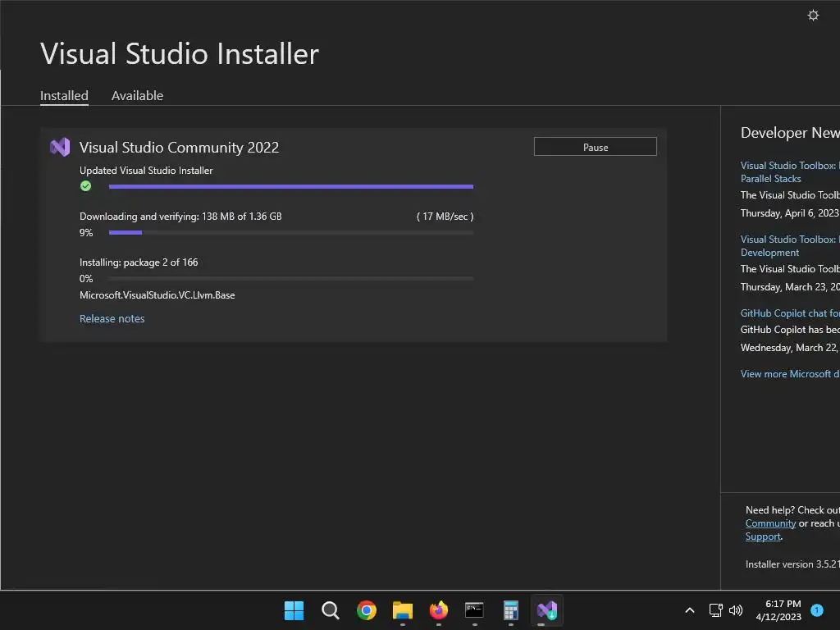Screen dimensions: 840x630
Task: Click the 9% downloading progress bar
Action: (291, 232)
